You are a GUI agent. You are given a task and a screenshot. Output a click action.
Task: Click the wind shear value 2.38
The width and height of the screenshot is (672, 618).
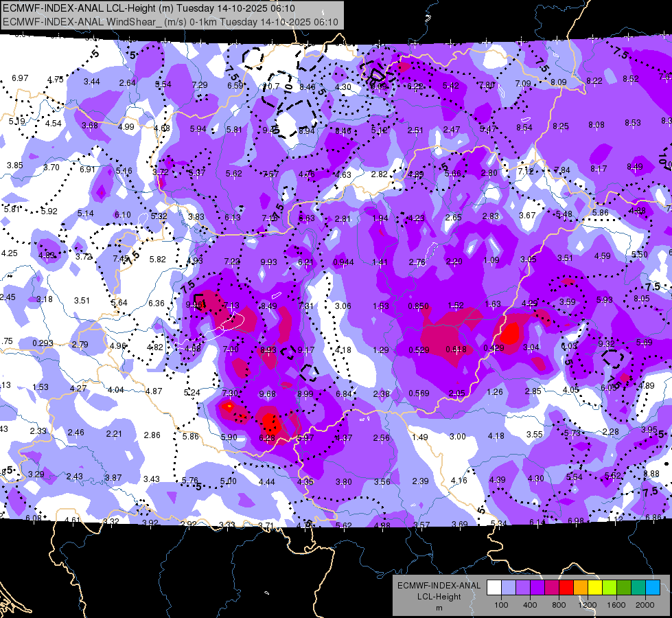382,393
